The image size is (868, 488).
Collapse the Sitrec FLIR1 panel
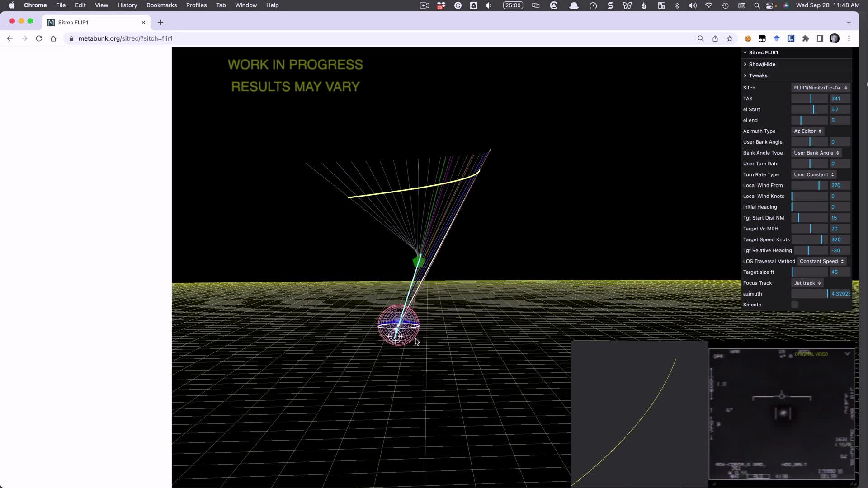(763, 52)
